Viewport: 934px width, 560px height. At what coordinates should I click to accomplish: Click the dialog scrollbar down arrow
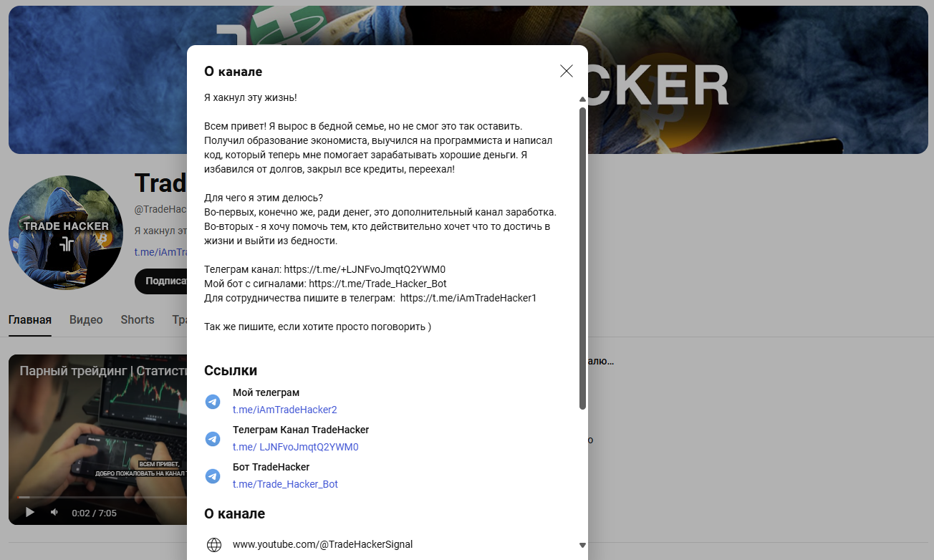click(x=582, y=545)
